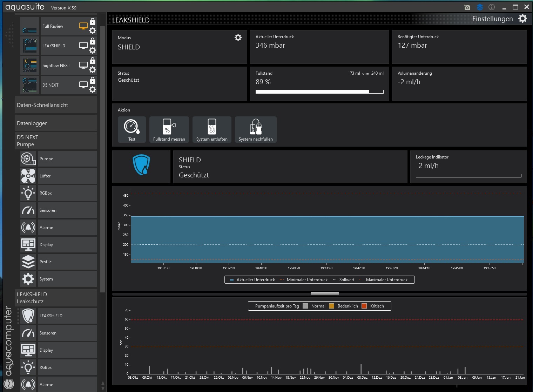Viewport: 533px width, 392px height.
Task: Open Daten-Schnellansicht in the sidebar
Action: pos(56,105)
